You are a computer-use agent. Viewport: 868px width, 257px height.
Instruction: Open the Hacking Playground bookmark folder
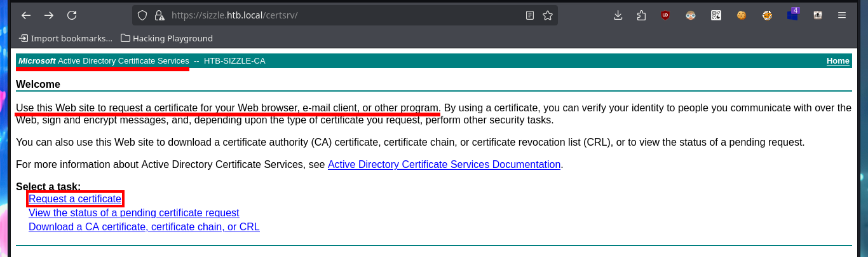(x=167, y=38)
